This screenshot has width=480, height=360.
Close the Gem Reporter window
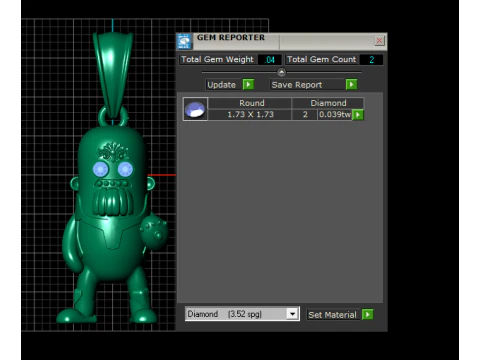point(379,41)
